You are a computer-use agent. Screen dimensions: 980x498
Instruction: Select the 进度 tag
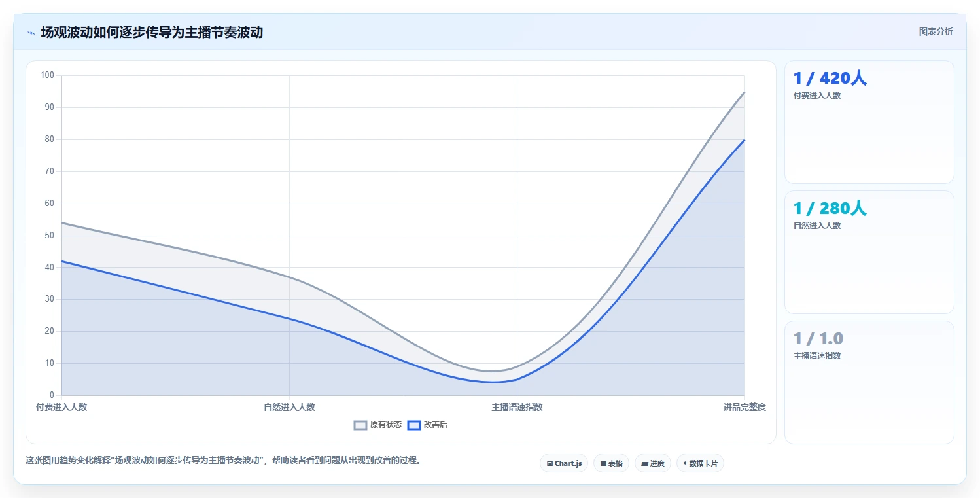pyautogui.click(x=653, y=463)
